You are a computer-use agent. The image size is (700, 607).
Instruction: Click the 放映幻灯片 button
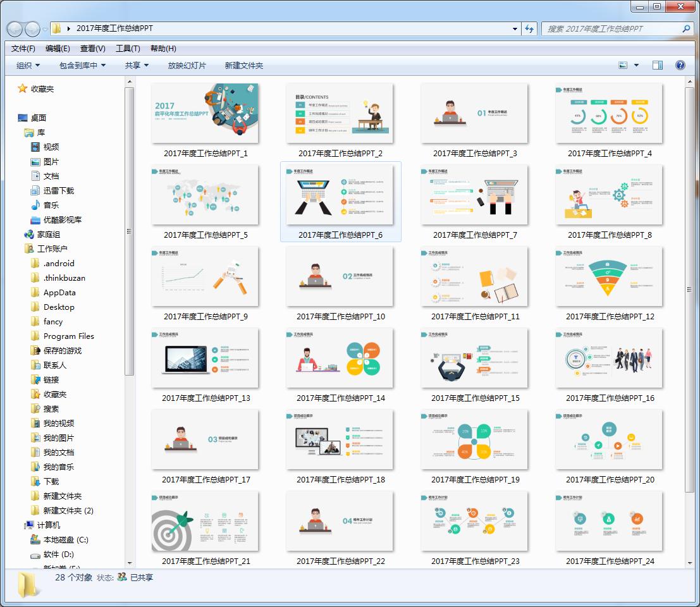pos(187,65)
